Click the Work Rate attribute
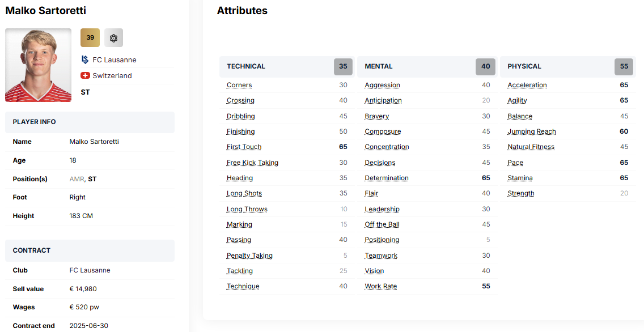Screen dimensions: 644x332 pos(380,286)
